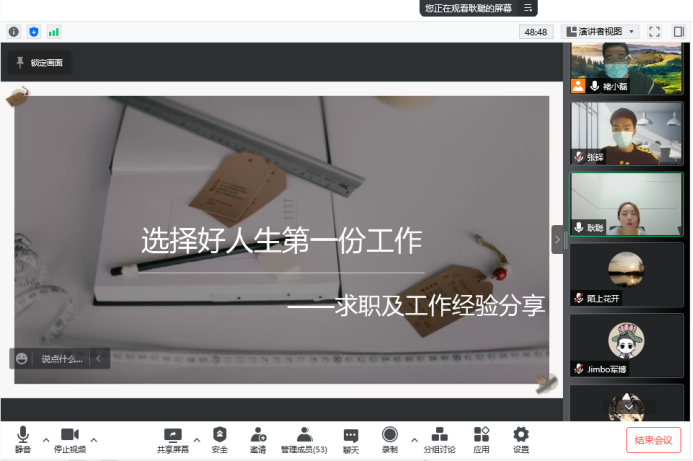693x461 pixels.
Task: Click the red 结束会议 end meeting button
Action: coord(653,440)
